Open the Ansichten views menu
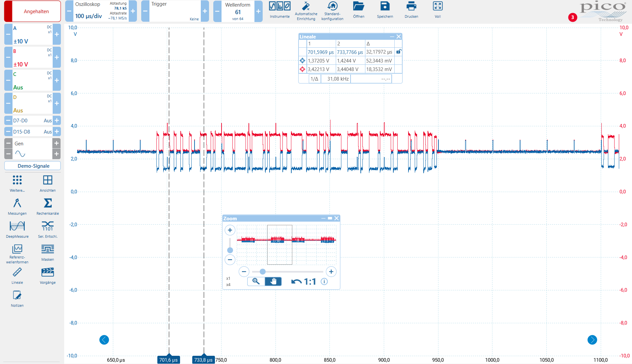The height and width of the screenshot is (364, 632). click(48, 183)
